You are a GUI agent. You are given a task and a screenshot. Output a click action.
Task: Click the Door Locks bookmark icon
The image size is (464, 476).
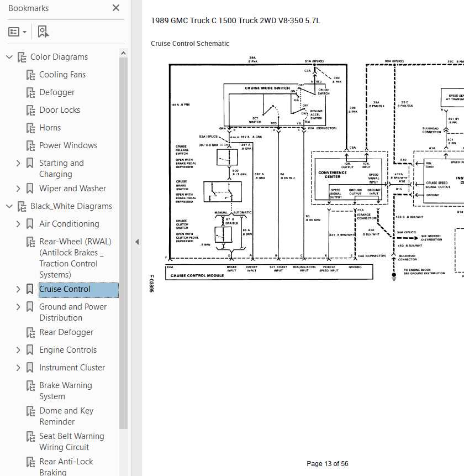pos(30,110)
